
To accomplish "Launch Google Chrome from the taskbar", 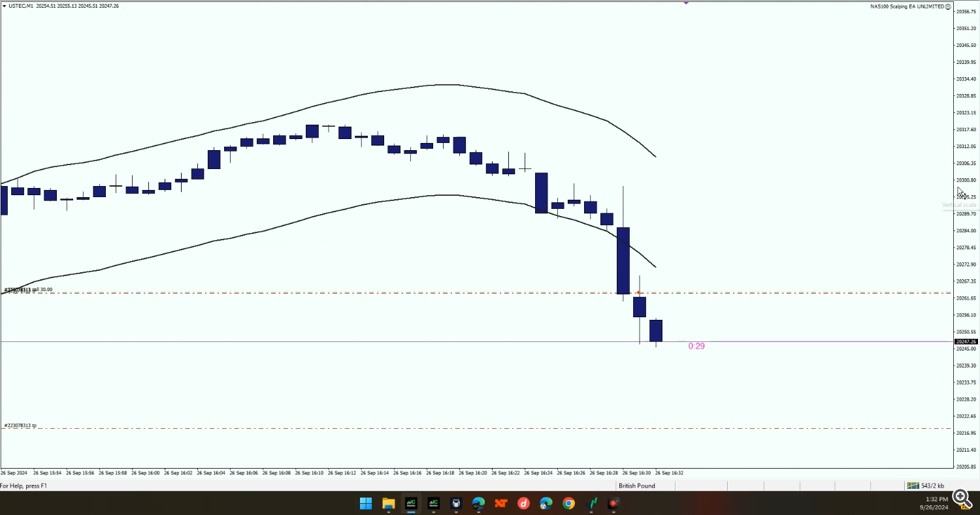I will (x=568, y=503).
